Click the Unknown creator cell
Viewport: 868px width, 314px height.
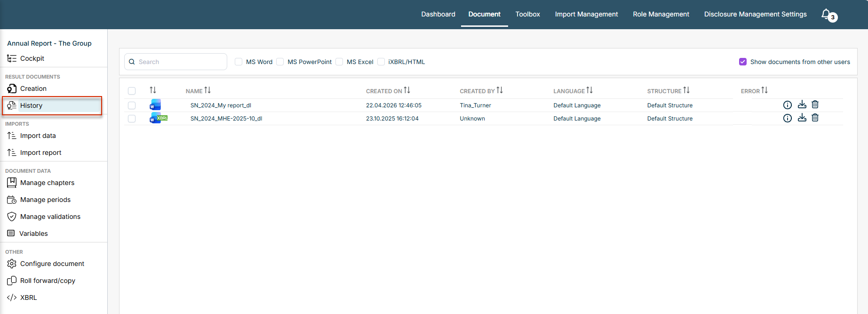click(x=472, y=119)
